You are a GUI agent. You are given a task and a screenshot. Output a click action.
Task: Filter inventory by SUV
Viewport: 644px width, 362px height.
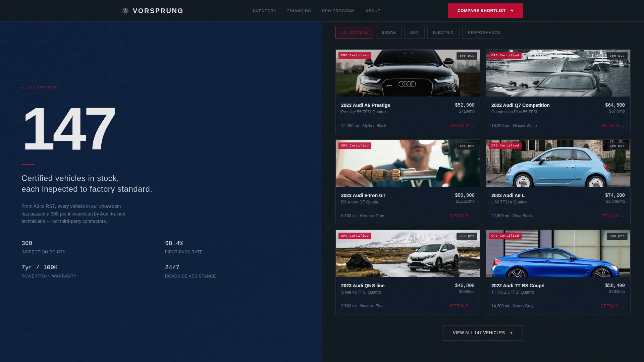[414, 33]
